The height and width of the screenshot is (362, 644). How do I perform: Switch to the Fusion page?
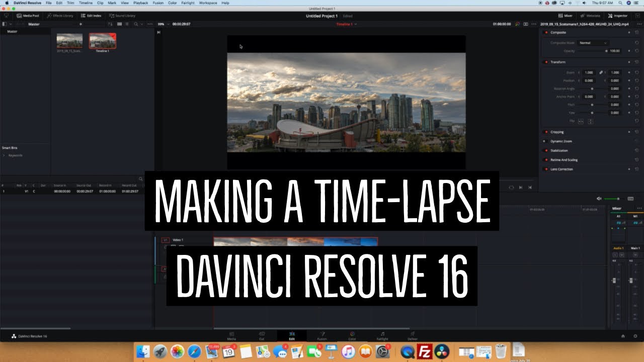(322, 336)
